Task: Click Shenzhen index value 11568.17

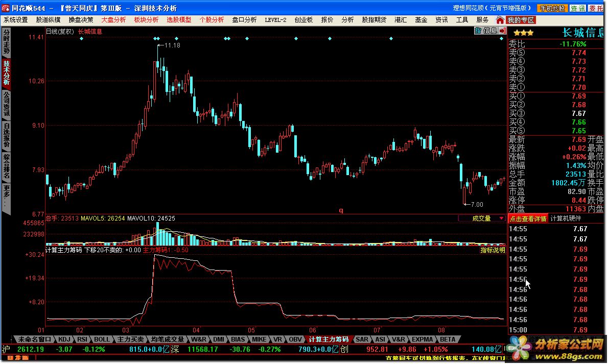Action: 202,349
